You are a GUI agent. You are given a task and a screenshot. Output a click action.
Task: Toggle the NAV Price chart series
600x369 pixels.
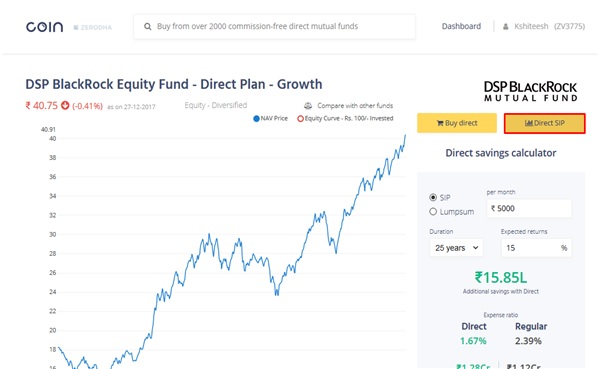pyautogui.click(x=270, y=118)
